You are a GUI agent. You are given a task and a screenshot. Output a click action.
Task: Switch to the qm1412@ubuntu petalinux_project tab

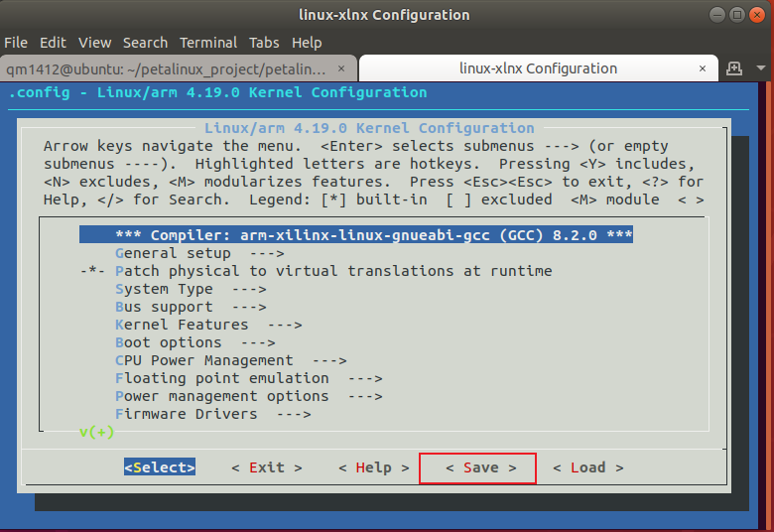178,68
